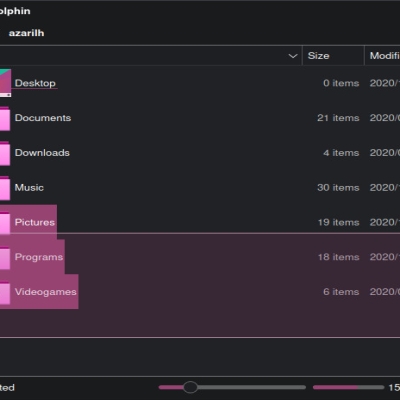Click the modified date of Videogames

click(x=385, y=292)
